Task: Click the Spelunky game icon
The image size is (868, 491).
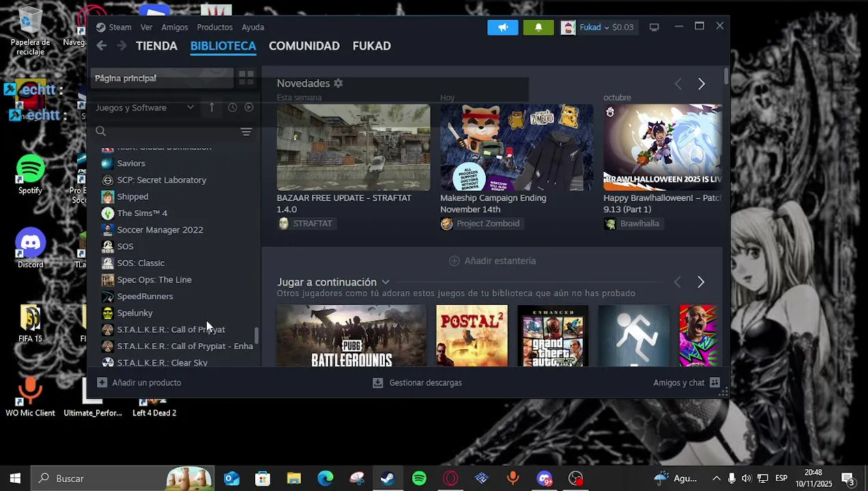Action: coord(107,313)
